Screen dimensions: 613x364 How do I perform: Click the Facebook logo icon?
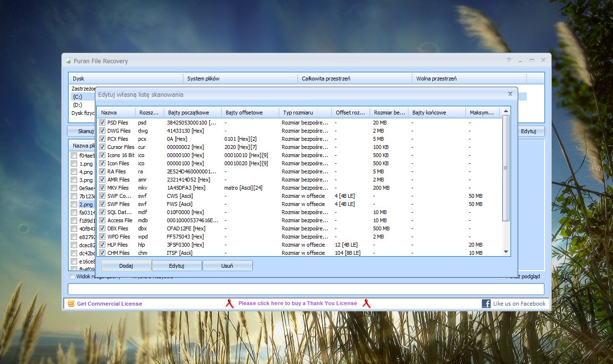[x=486, y=304]
